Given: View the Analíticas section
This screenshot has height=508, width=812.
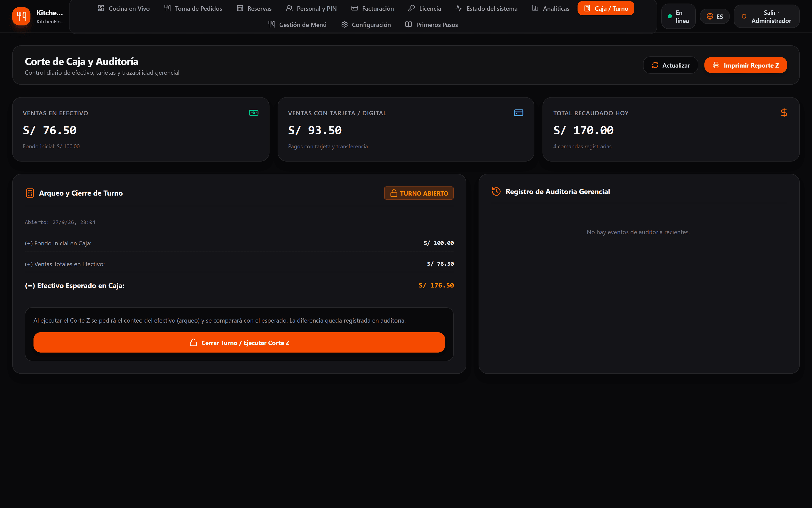Looking at the screenshot, I should pyautogui.click(x=551, y=8).
